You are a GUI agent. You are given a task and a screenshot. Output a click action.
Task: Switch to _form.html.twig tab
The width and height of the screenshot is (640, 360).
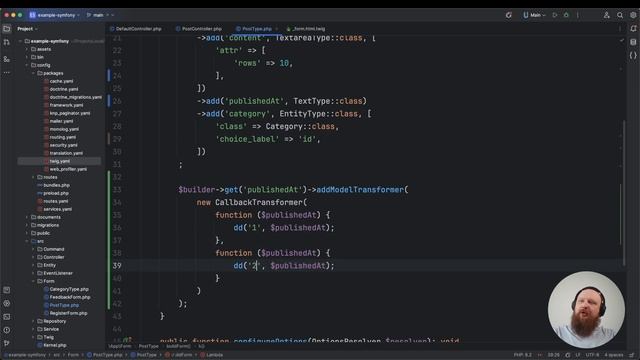[x=306, y=29]
